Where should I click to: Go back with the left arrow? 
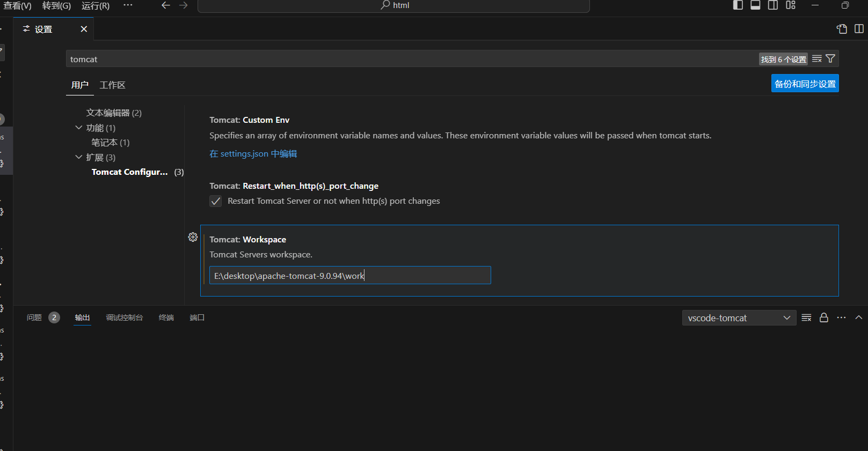click(166, 5)
